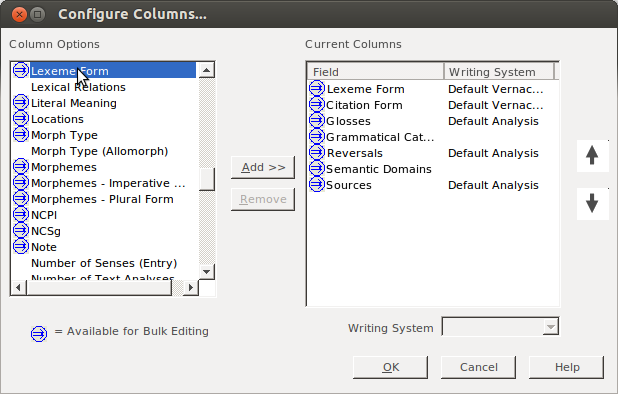
Task: Confirm with the OK button
Action: pos(390,367)
